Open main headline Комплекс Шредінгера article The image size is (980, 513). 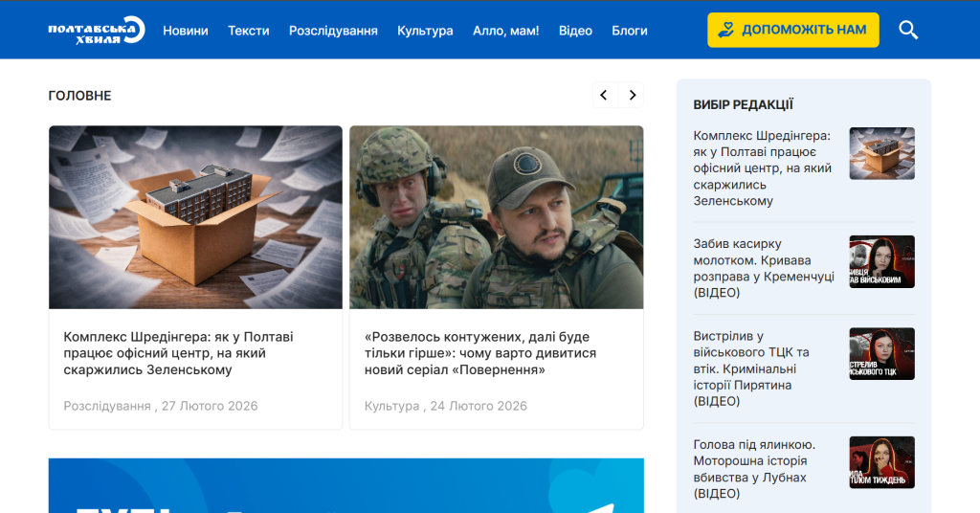pos(178,353)
